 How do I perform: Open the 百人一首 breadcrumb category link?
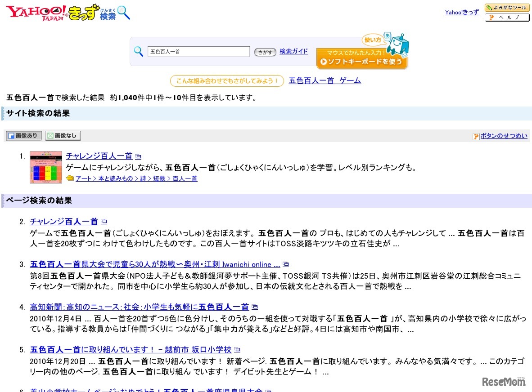185,178
